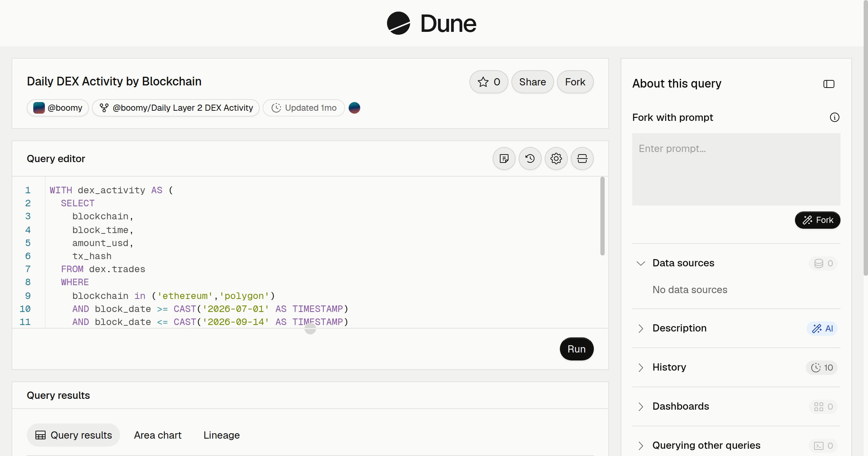This screenshot has height=456, width=868.
Task: Click the Dune logo icon
Action: click(x=399, y=23)
